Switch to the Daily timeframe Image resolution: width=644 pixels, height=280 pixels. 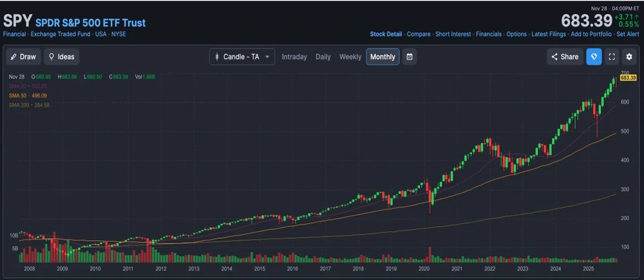323,57
